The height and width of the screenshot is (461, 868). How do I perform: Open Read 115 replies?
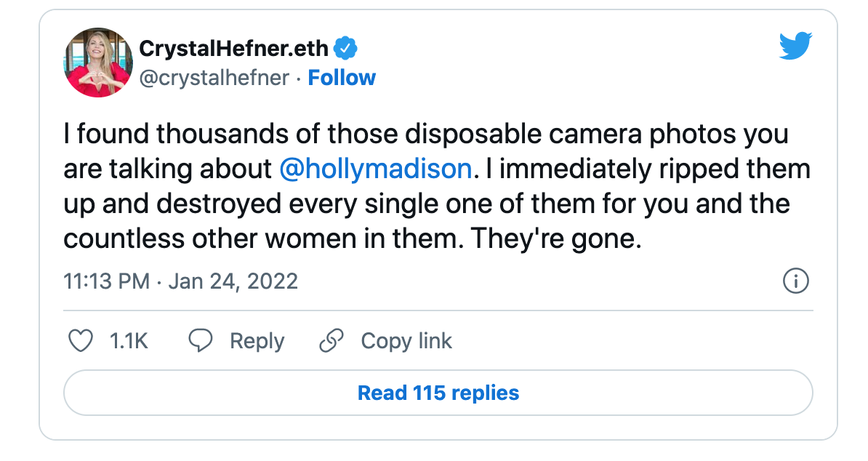click(x=438, y=393)
